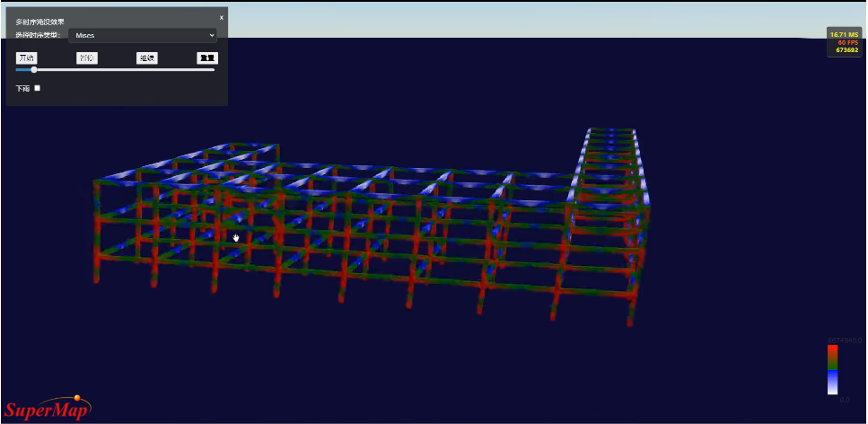
Task: Click the 开始 (start) button
Action: 27,58
